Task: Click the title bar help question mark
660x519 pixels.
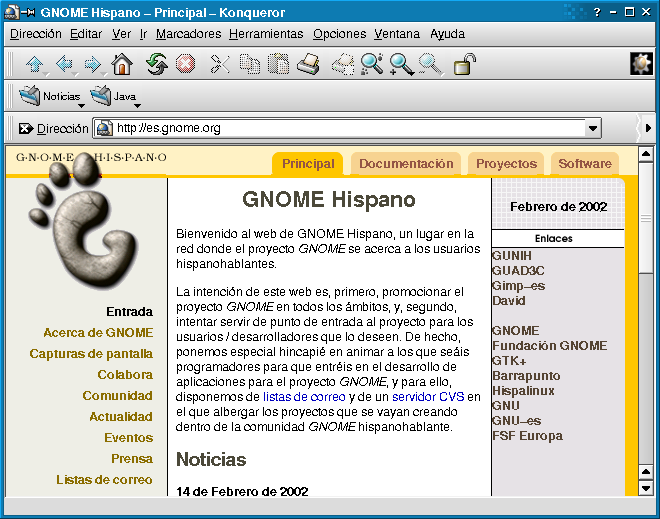Action: (x=597, y=12)
